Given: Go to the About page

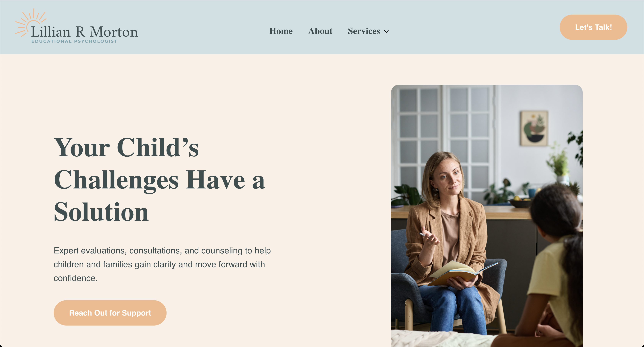Looking at the screenshot, I should coord(320,31).
